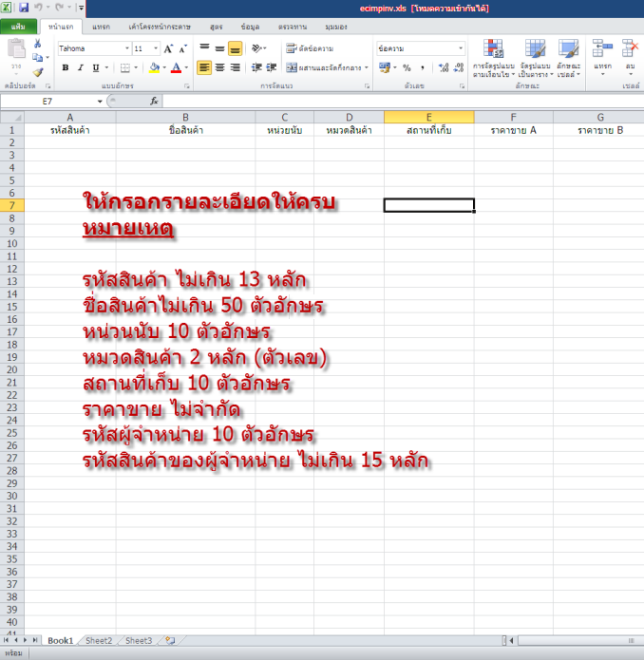The image size is (644, 660).
Task: Click the green แฟ้ม file button
Action: pyautogui.click(x=18, y=27)
